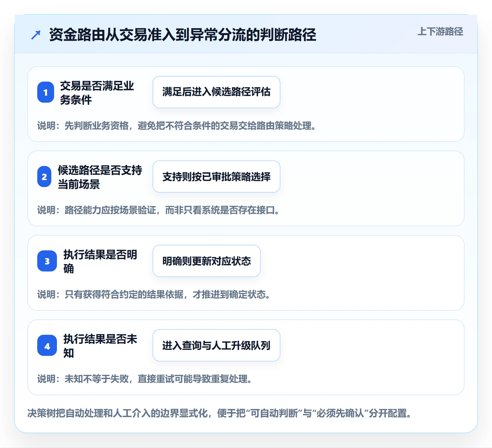Click the title 资金路由从交易准入到异常分流的判断路径
This screenshot has height=448, width=492.
[x=183, y=35]
